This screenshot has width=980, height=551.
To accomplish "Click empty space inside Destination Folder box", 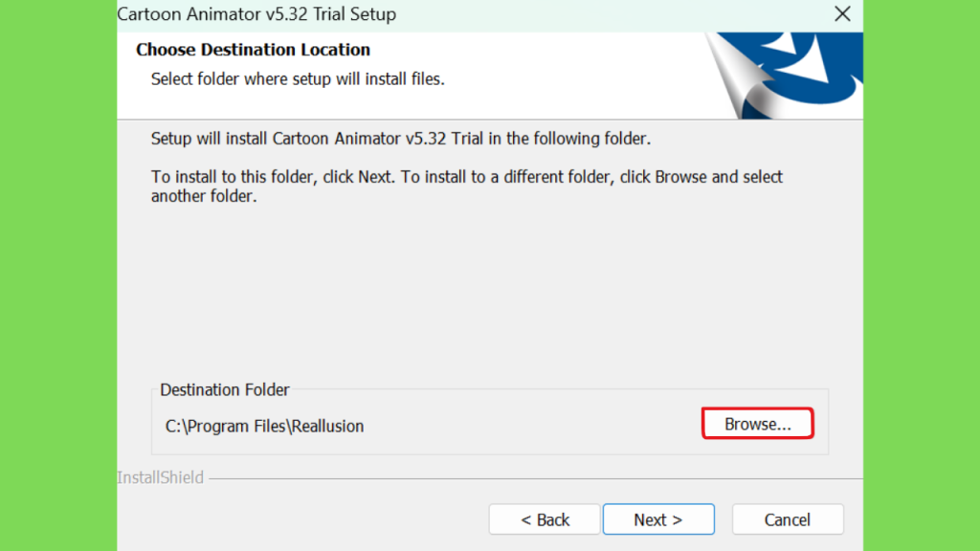I will pyautogui.click(x=531, y=426).
